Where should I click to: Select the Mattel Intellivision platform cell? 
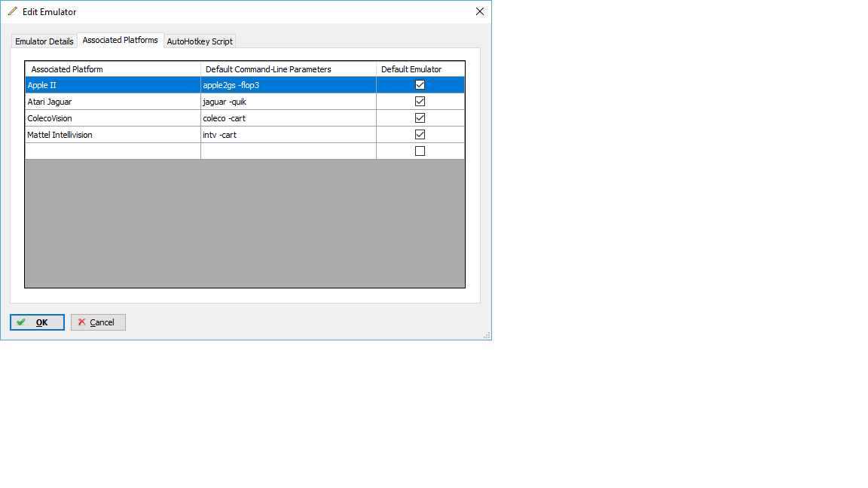point(113,135)
